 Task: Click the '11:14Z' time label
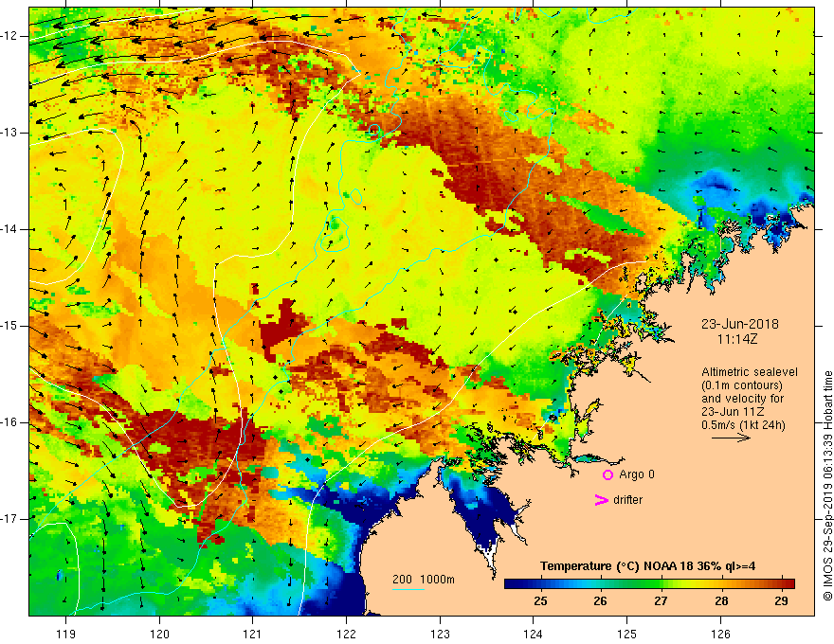coord(736,339)
